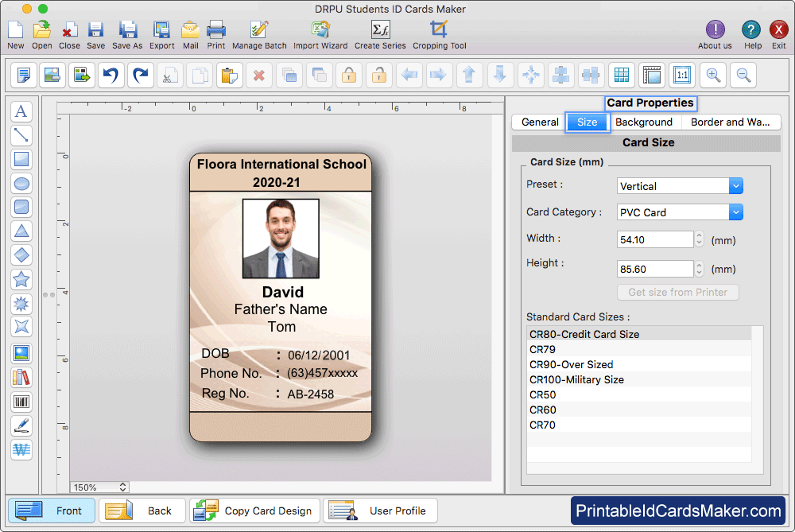The width and height of the screenshot is (795, 532).
Task: Export the card design
Action: 161,34
